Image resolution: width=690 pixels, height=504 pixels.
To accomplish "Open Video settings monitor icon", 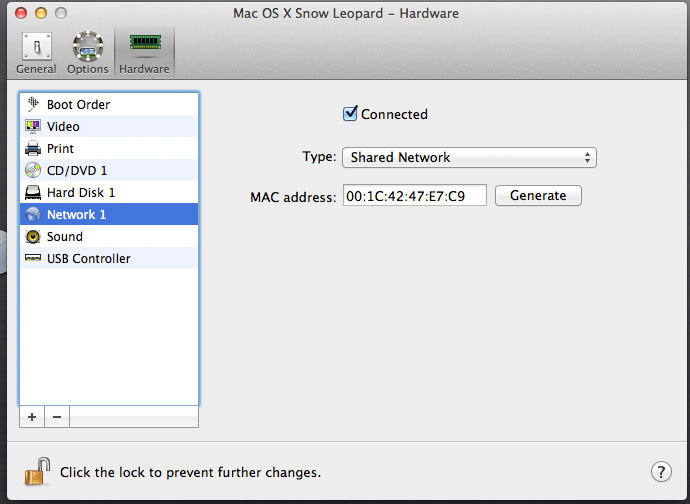I will 33,126.
